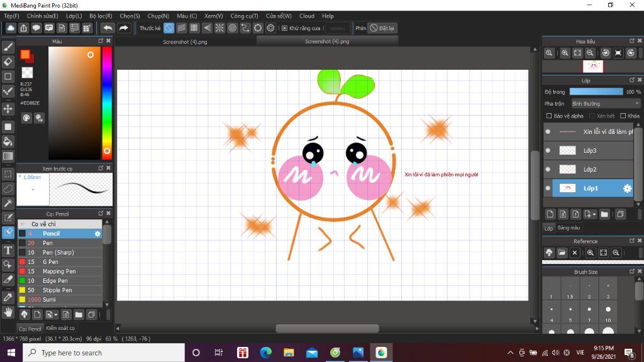The image size is (644, 362).
Task: Zoom out on the Navigator panel
Action: pos(590,53)
